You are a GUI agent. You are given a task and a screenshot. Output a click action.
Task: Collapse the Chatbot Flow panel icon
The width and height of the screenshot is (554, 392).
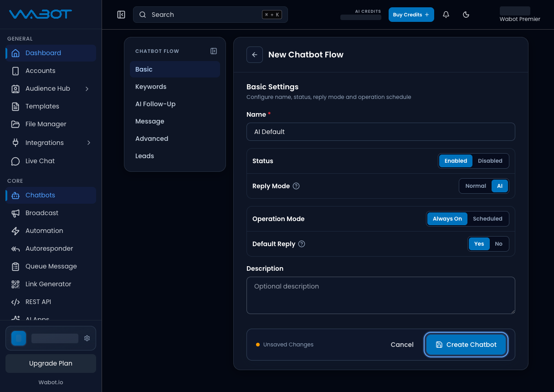click(214, 51)
